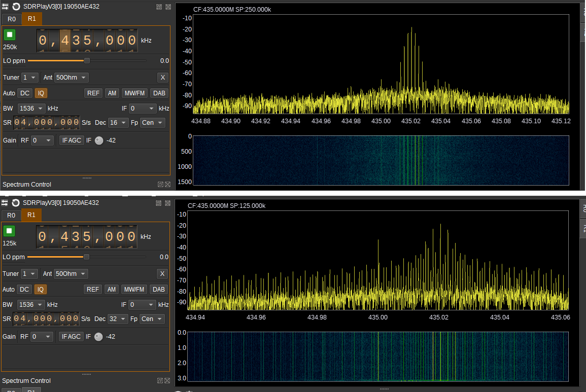Click the reload icon in the top SDRPlayV3 panel
Screen dimensions: 586x392
[x=16, y=7]
